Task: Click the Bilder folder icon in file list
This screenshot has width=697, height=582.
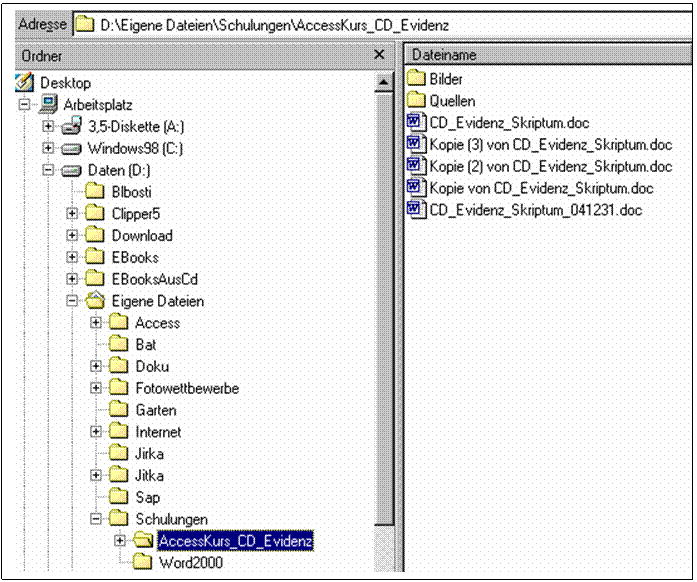Action: pyautogui.click(x=416, y=78)
